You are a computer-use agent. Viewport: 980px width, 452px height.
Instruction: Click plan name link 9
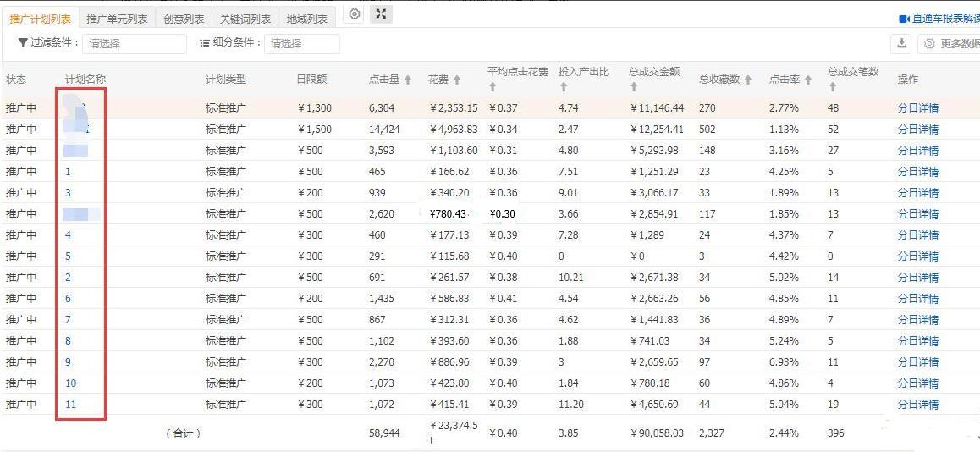pos(68,362)
